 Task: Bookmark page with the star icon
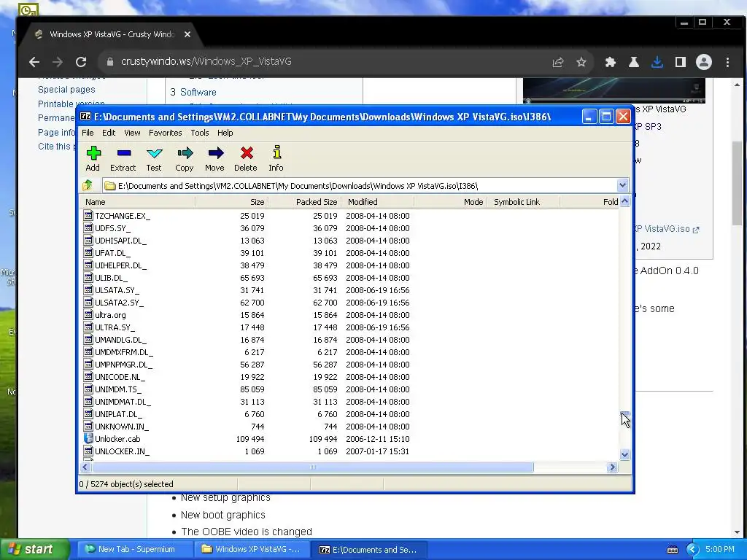(x=581, y=62)
